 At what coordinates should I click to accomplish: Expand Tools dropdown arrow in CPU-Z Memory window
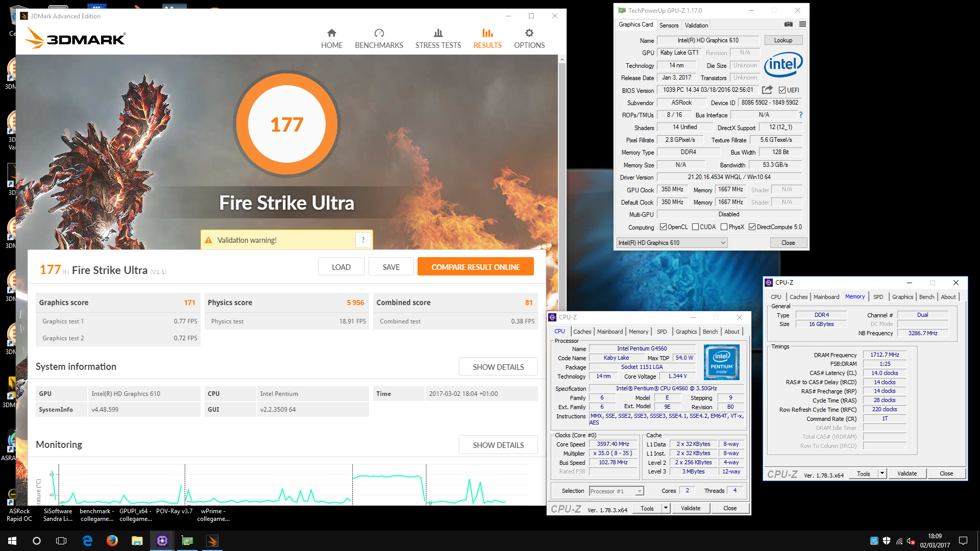pos(882,473)
